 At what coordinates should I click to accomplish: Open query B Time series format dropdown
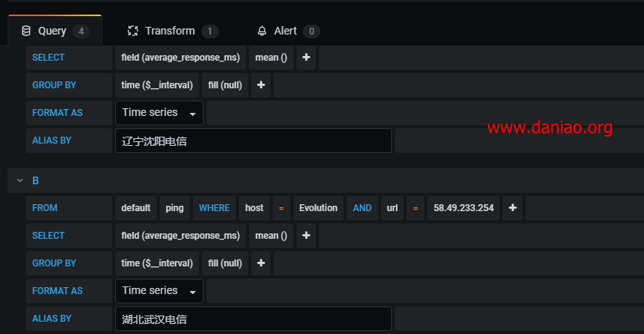[159, 291]
